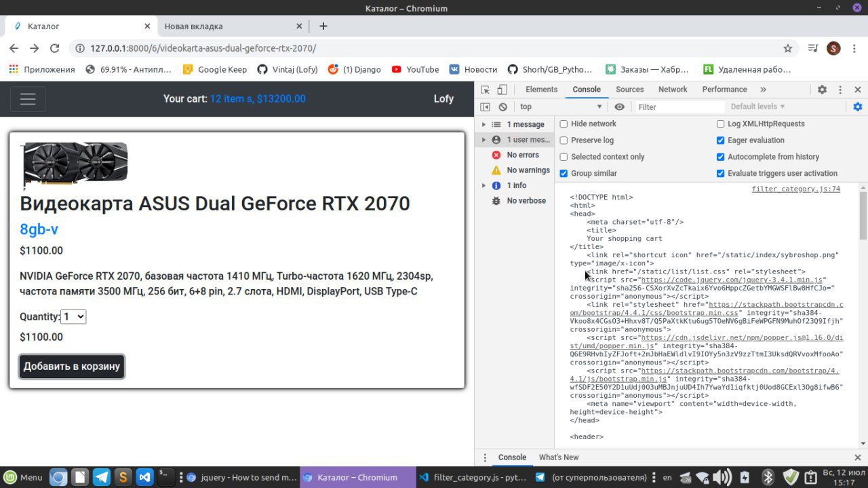Open the Приложения apps shortcut

point(41,69)
